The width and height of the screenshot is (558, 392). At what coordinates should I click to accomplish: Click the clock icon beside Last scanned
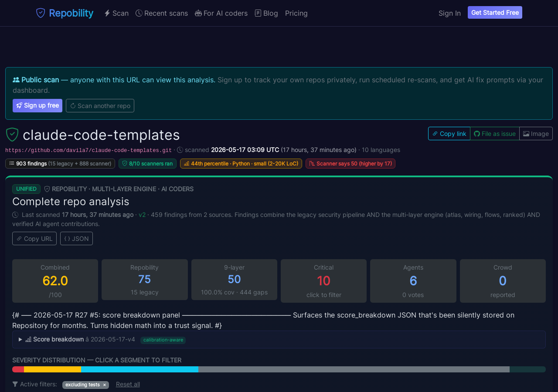point(15,215)
